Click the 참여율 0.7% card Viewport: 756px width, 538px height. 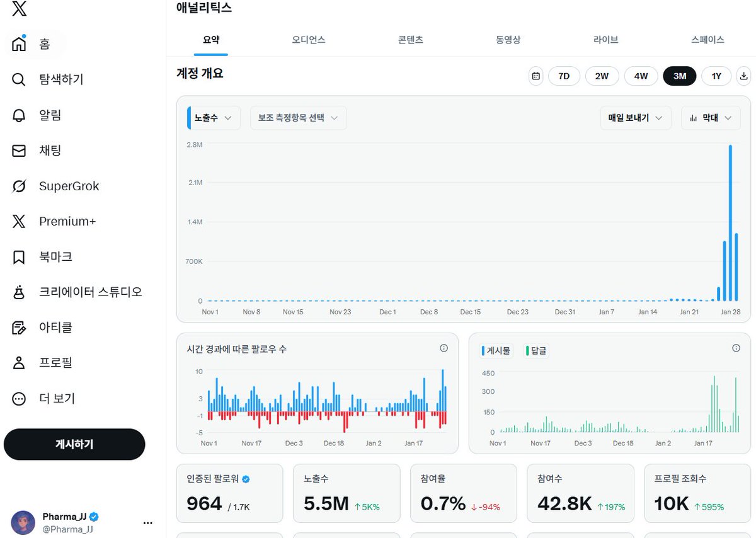463,493
